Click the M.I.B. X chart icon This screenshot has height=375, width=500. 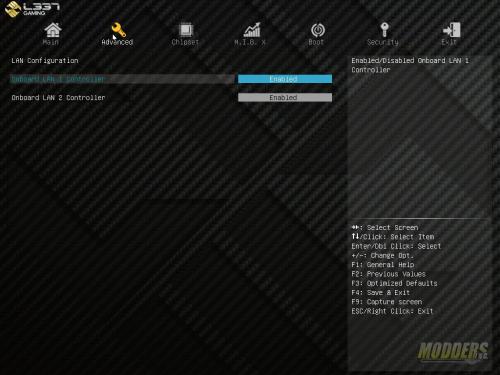[252, 30]
